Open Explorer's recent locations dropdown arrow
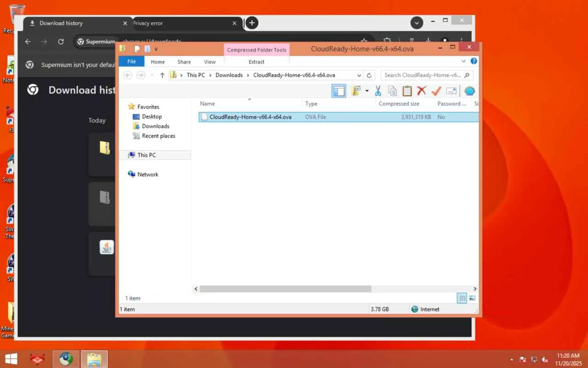The image size is (588, 368). click(152, 75)
